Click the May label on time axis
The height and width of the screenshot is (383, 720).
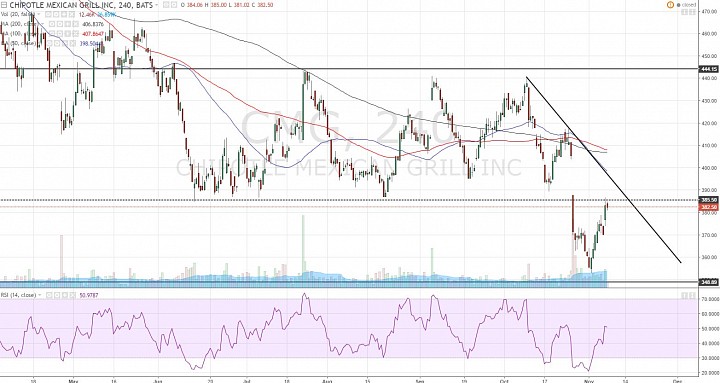(x=73, y=381)
